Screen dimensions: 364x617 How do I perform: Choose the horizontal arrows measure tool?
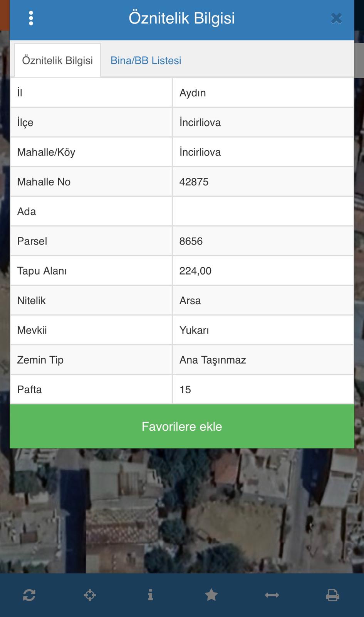272,595
